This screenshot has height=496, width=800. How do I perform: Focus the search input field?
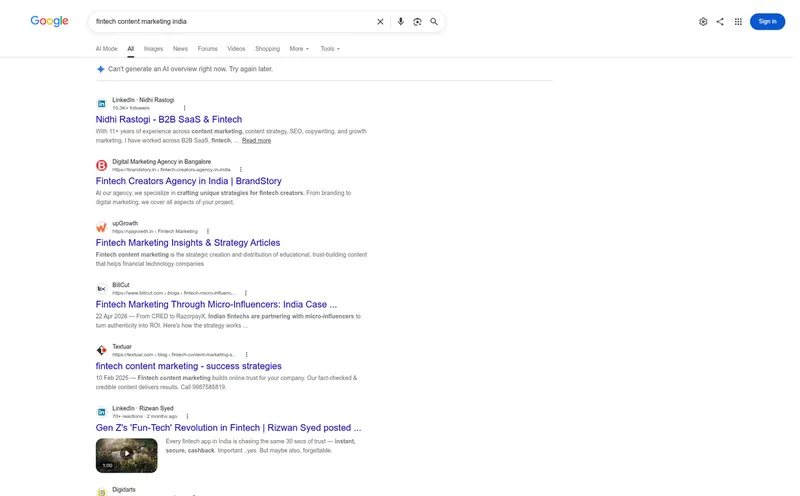point(232,21)
